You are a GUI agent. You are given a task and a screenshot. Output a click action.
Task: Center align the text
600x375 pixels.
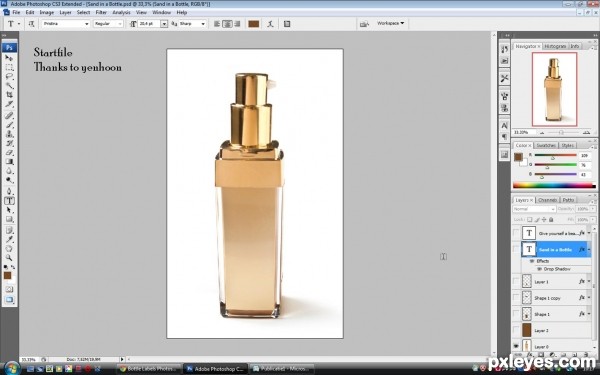coord(227,24)
